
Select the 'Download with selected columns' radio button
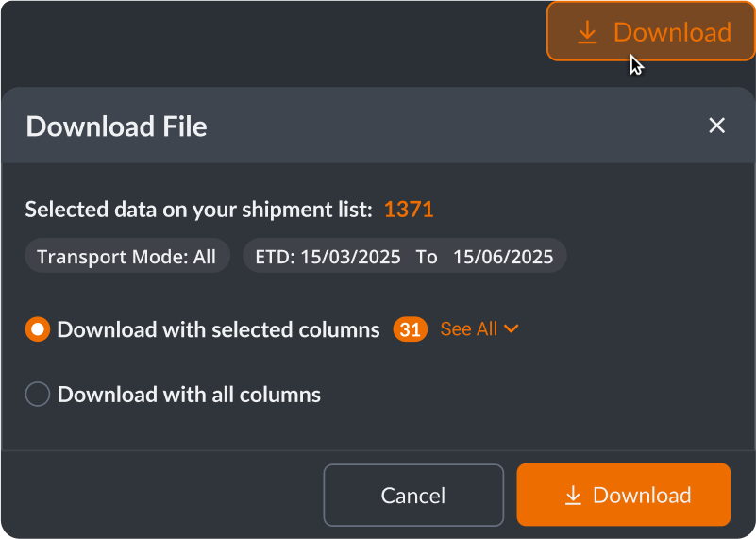tap(38, 329)
